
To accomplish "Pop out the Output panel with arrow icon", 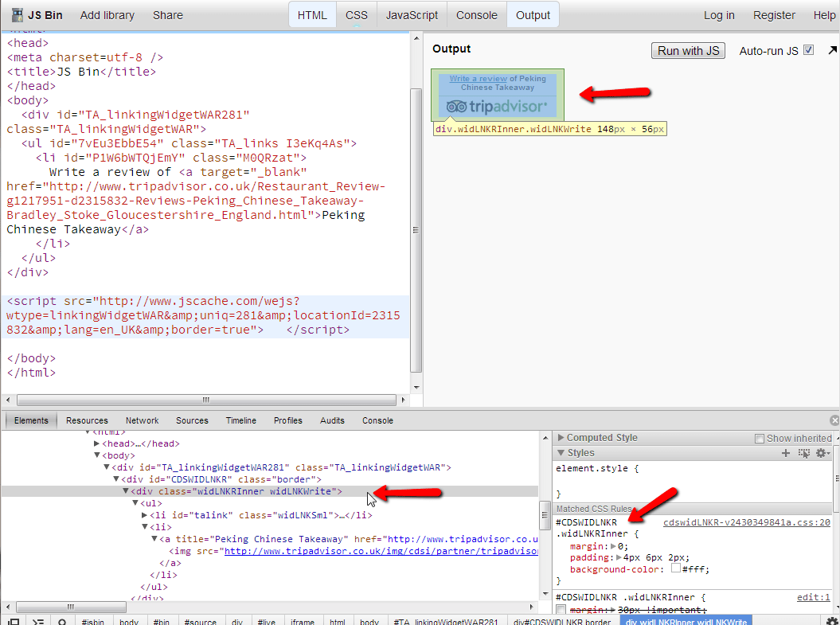I will click(x=833, y=50).
